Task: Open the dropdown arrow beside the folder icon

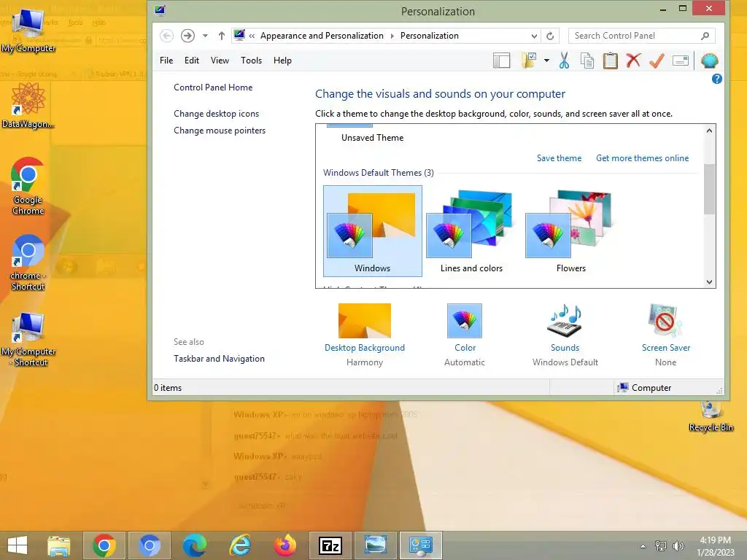Action: [x=546, y=61]
